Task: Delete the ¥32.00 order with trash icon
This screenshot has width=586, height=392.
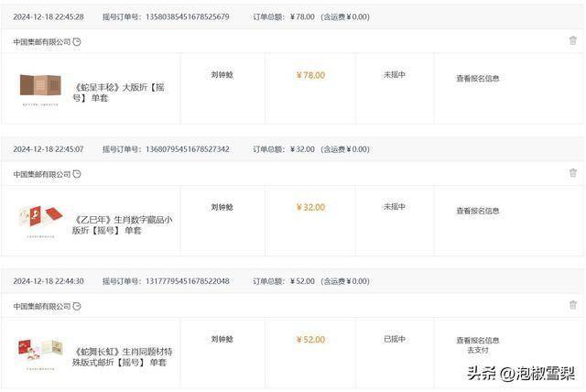Action: (573, 172)
